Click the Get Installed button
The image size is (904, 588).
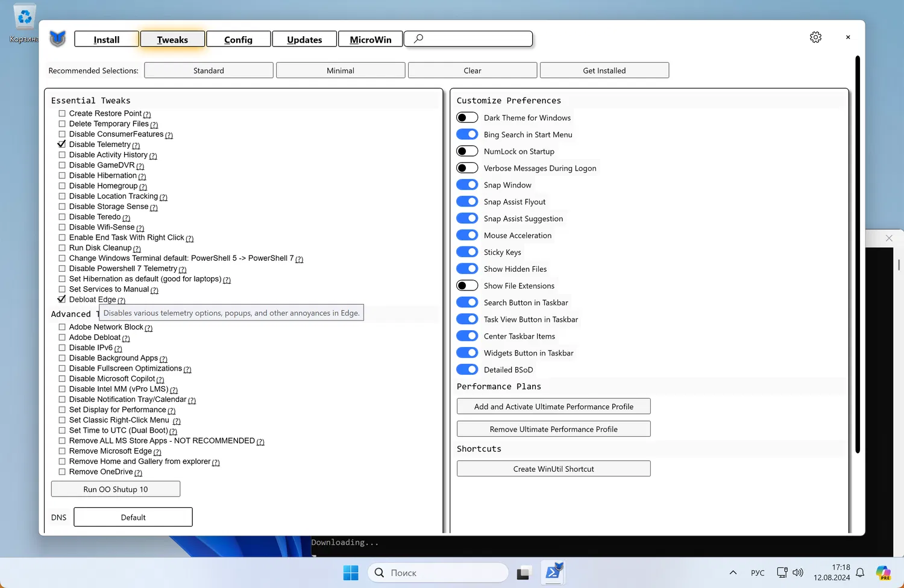pyautogui.click(x=604, y=70)
